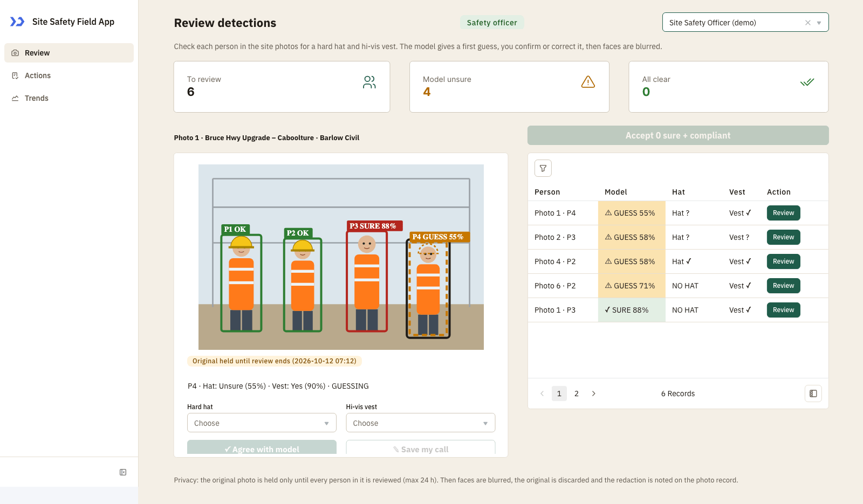This screenshot has height=504, width=863.
Task: Review Photo 6 · P2 detection
Action: [x=784, y=286]
